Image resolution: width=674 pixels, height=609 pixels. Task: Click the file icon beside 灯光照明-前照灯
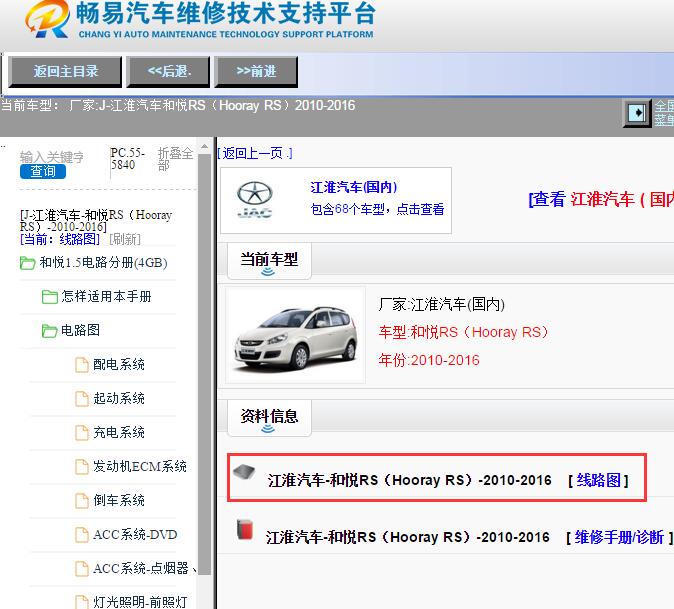point(82,602)
